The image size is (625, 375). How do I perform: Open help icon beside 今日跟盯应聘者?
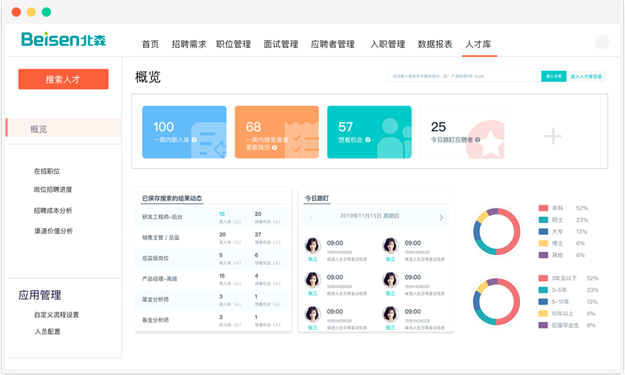(x=478, y=139)
